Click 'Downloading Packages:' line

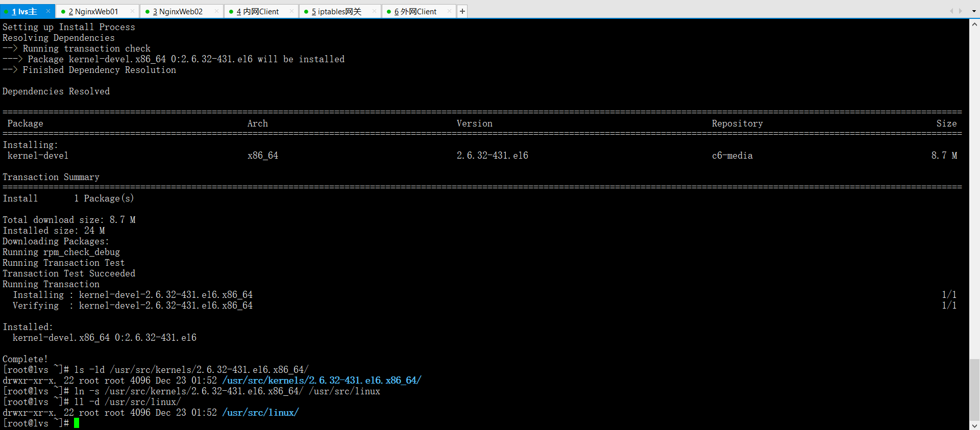56,241
